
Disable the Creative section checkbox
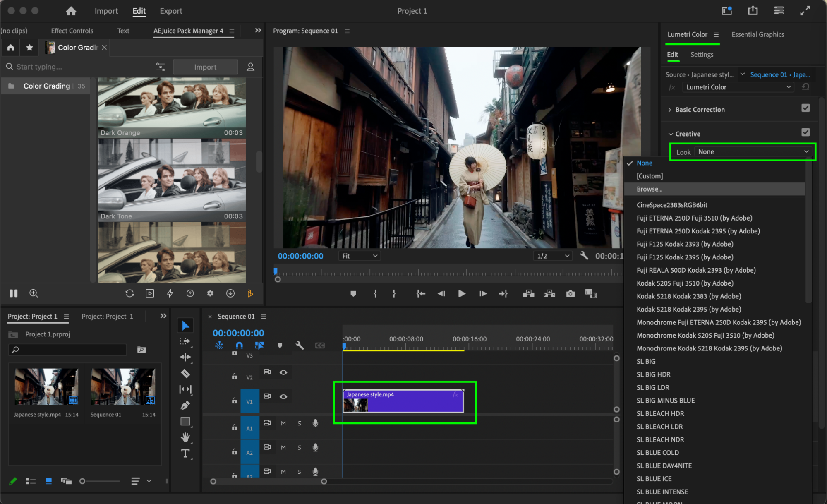click(x=805, y=132)
